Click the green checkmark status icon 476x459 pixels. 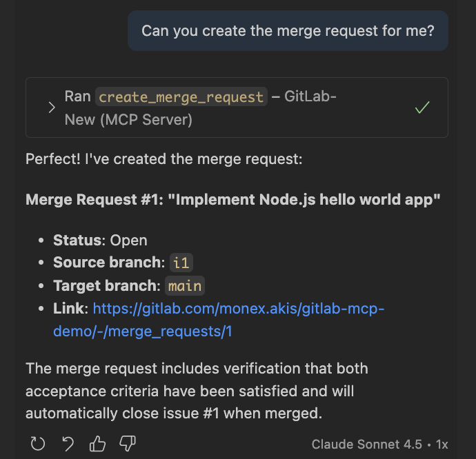[422, 108]
